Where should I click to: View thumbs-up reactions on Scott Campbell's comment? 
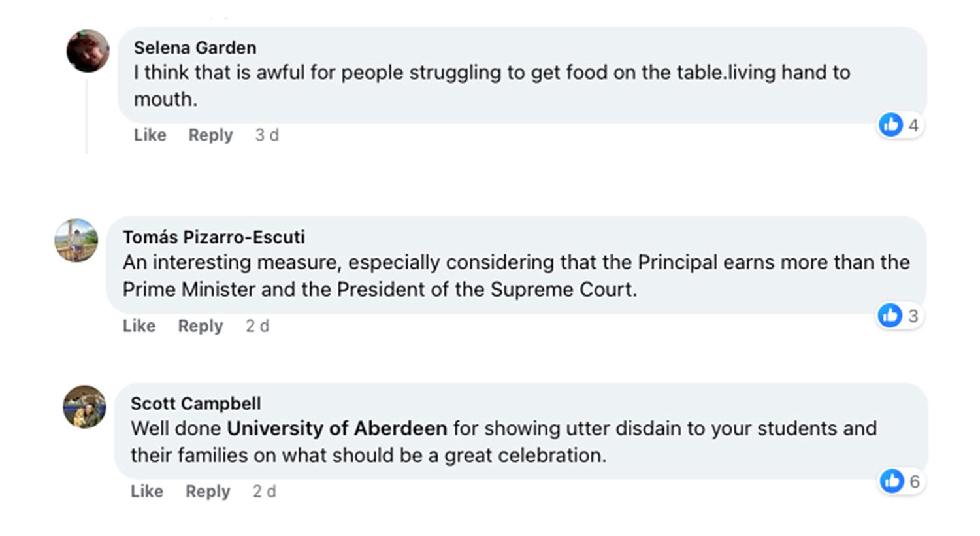point(901,481)
